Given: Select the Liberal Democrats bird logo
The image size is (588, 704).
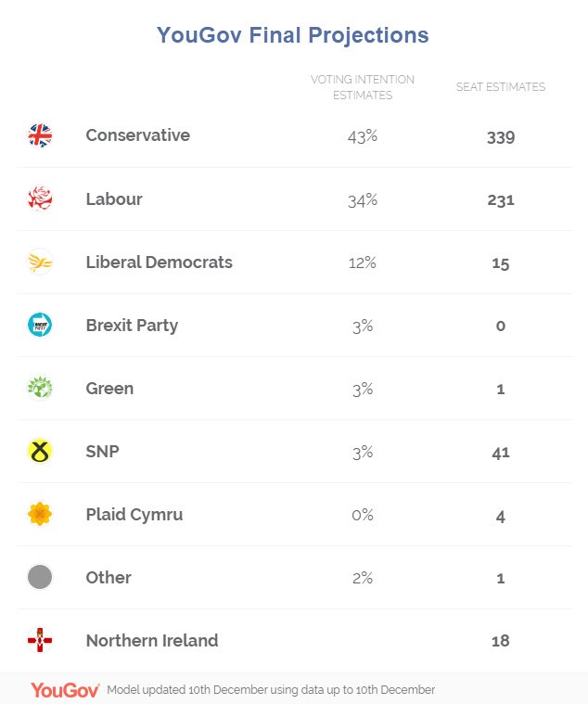Looking at the screenshot, I should tap(40, 262).
